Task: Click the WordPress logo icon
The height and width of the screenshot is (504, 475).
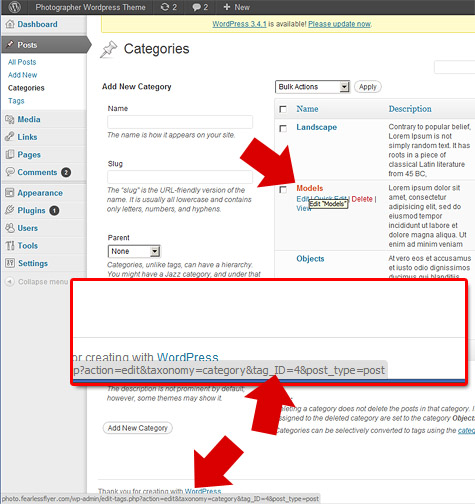Action: click(14, 7)
